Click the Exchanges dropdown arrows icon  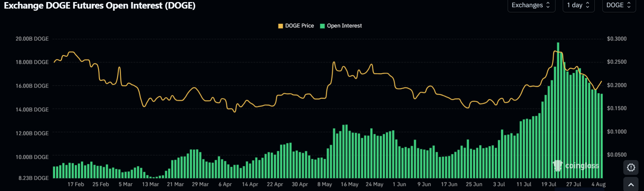tap(548, 5)
